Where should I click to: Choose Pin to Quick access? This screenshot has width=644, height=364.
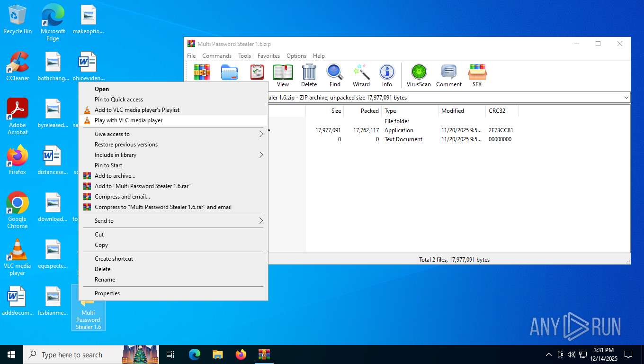point(173,100)
